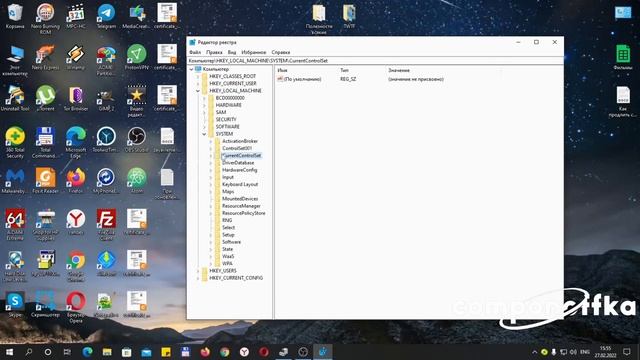Viewport: 640px width, 360px height.
Task: Select the AIDA64 Extreme desktop icon
Action: [15, 224]
